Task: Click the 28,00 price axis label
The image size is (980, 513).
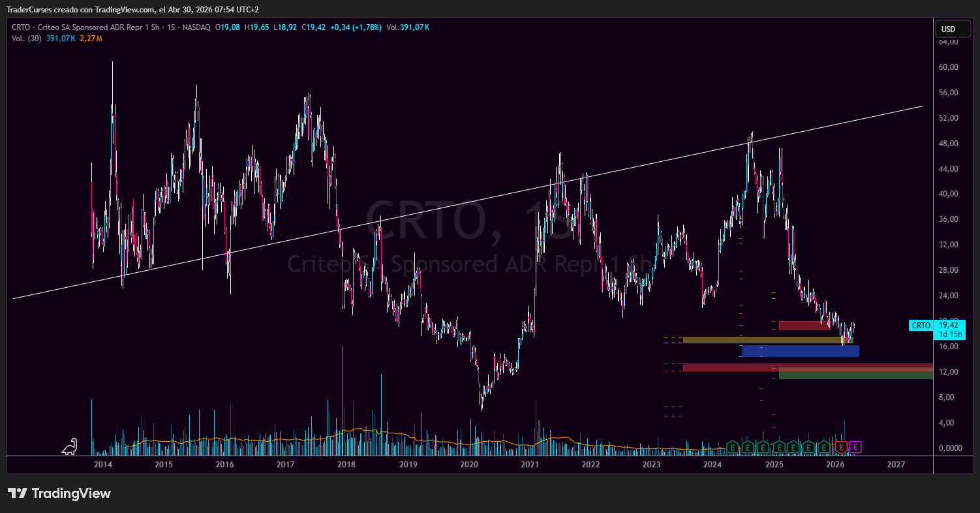Action: tap(949, 270)
